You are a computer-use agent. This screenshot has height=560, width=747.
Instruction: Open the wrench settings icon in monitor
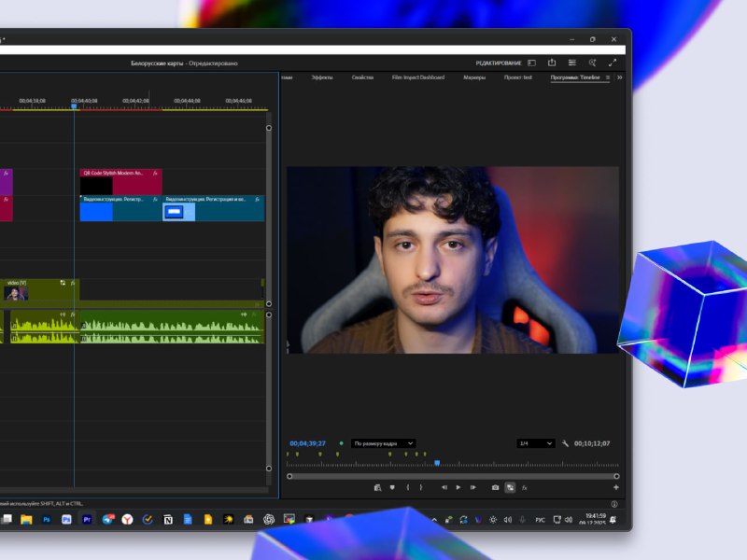565,443
